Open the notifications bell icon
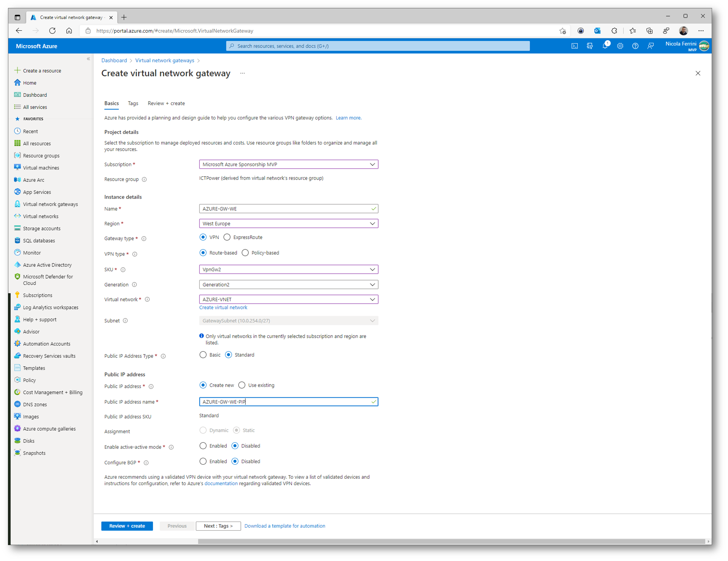This screenshot has height=561, width=728. [x=605, y=46]
